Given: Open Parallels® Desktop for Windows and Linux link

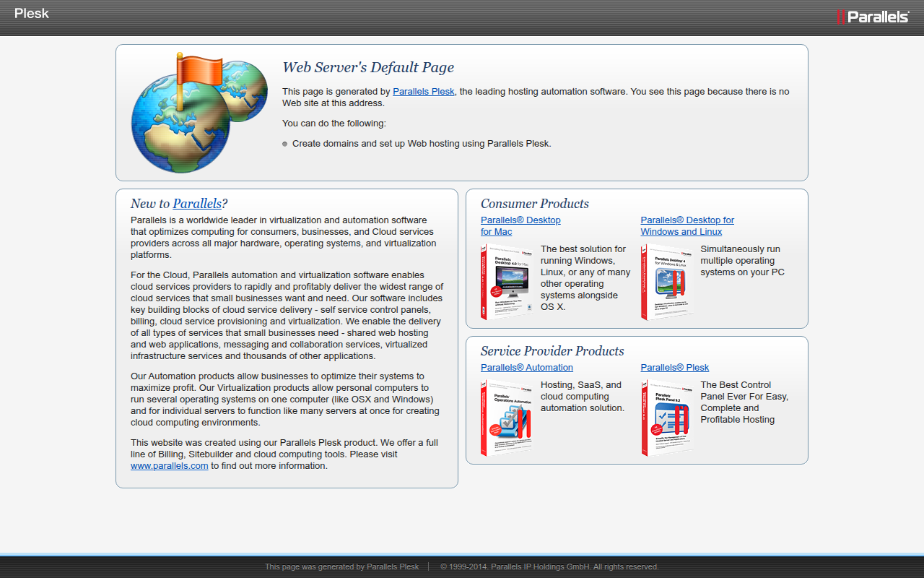Looking at the screenshot, I should [687, 226].
